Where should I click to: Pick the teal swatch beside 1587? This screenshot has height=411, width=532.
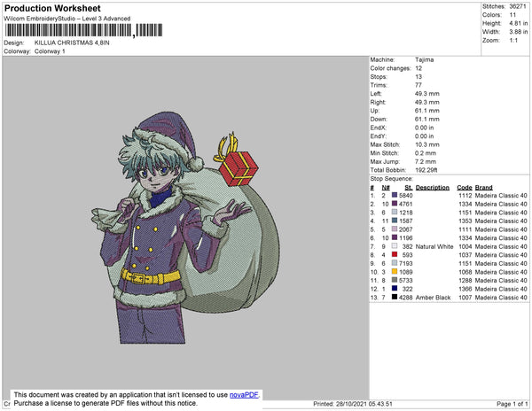coord(395,221)
